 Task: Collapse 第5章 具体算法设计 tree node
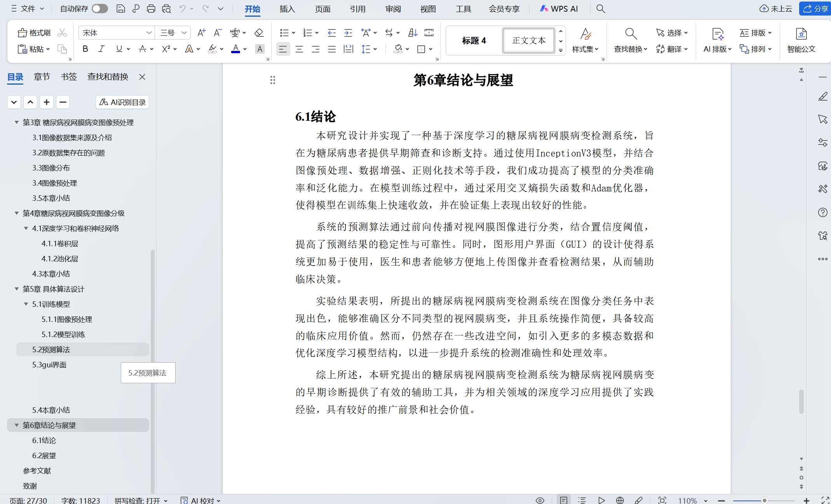coord(17,289)
